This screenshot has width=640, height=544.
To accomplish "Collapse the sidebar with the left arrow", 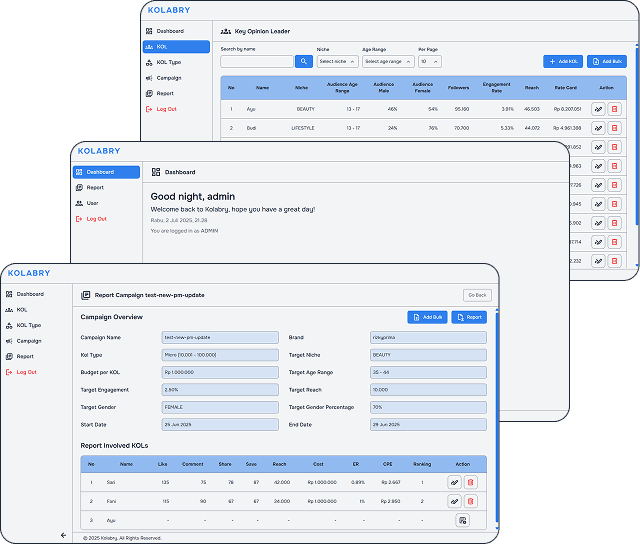I will click(x=64, y=535).
